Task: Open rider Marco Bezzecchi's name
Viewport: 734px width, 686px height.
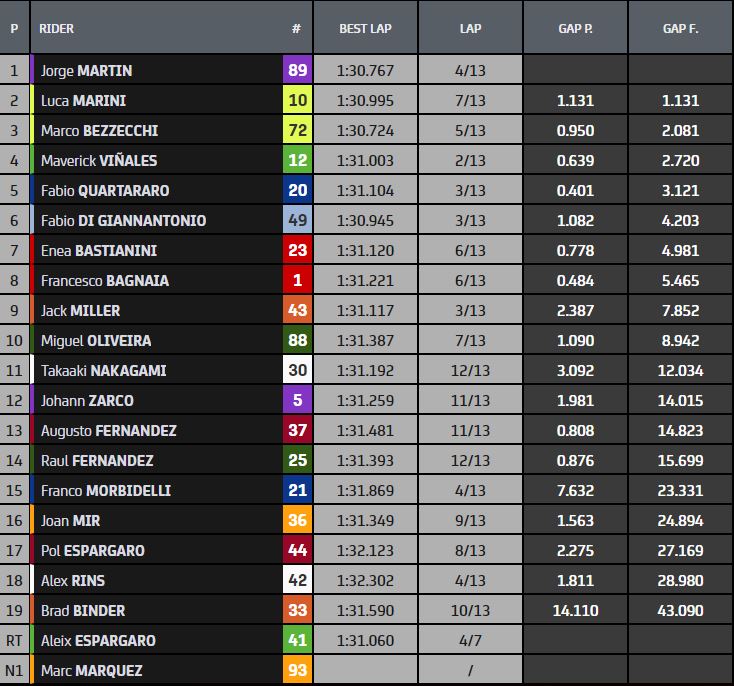Action: tap(99, 131)
